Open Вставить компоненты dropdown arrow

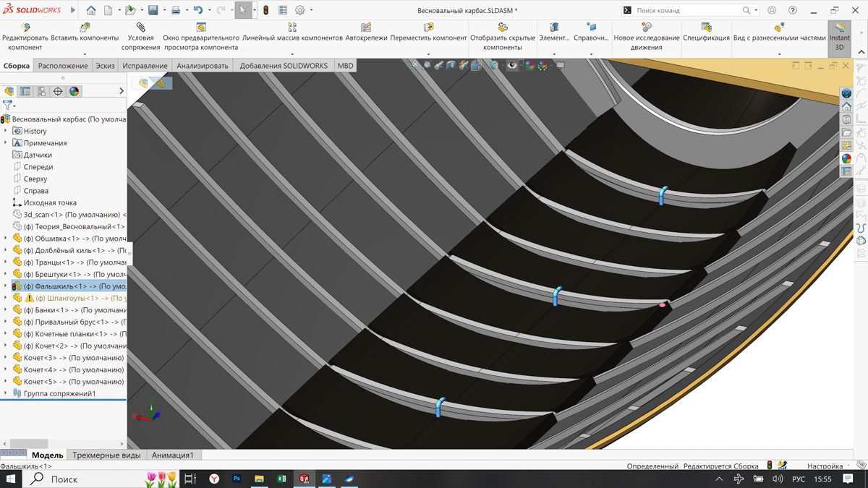(85, 54)
